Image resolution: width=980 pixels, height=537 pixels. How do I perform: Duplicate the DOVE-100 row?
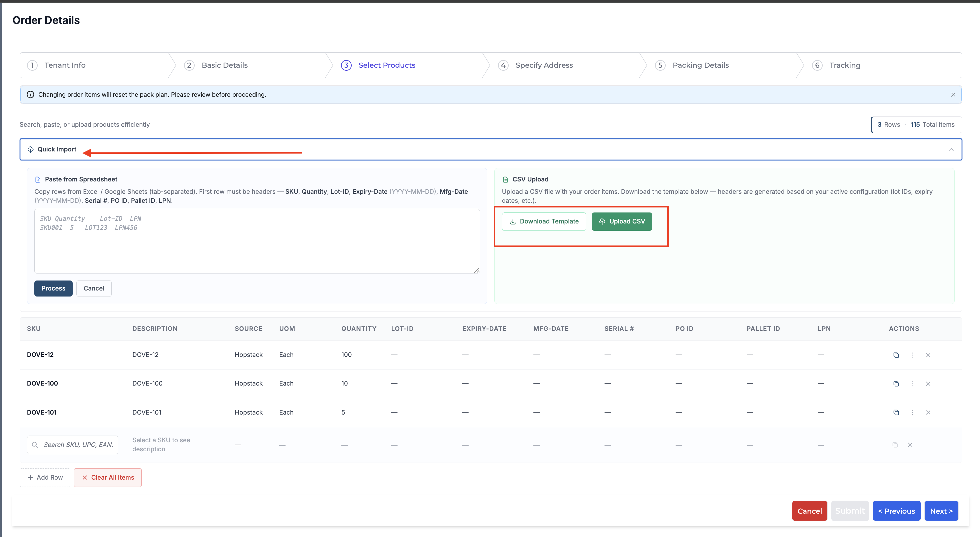(x=896, y=384)
